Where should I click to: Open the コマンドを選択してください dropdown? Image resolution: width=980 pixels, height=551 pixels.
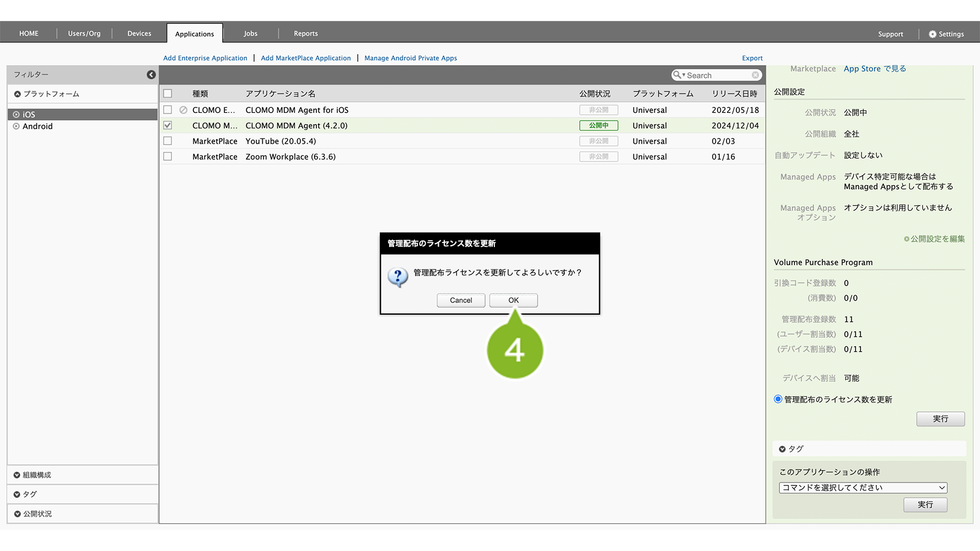863,488
